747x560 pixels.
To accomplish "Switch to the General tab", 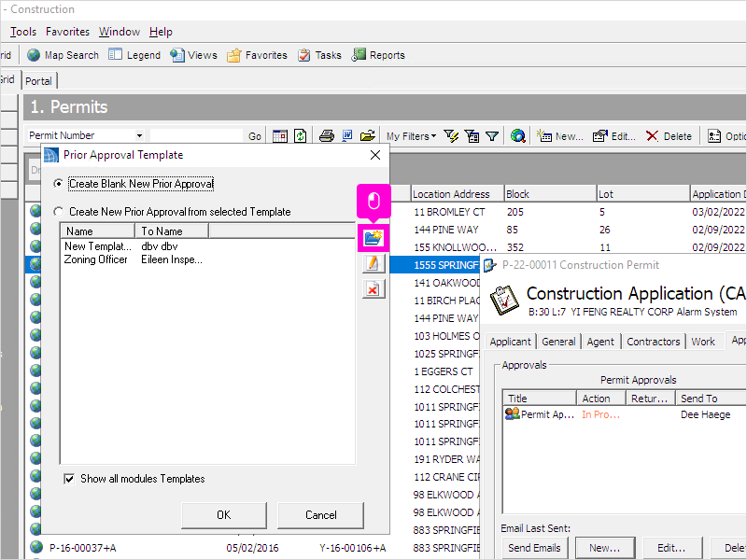I will coord(558,342).
